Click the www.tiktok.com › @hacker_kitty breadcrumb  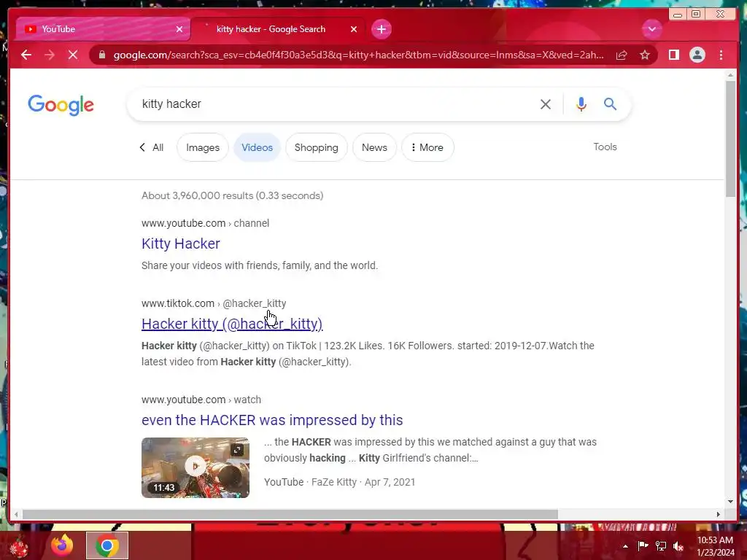[x=214, y=303]
